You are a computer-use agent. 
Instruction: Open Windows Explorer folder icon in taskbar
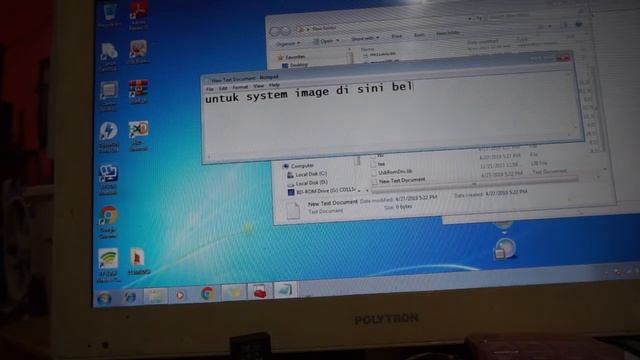click(155, 296)
